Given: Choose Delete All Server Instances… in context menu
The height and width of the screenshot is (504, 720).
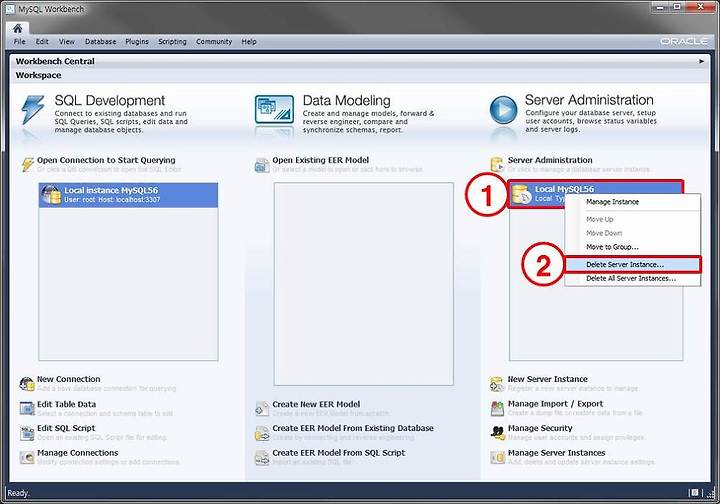Looking at the screenshot, I should pos(632,279).
